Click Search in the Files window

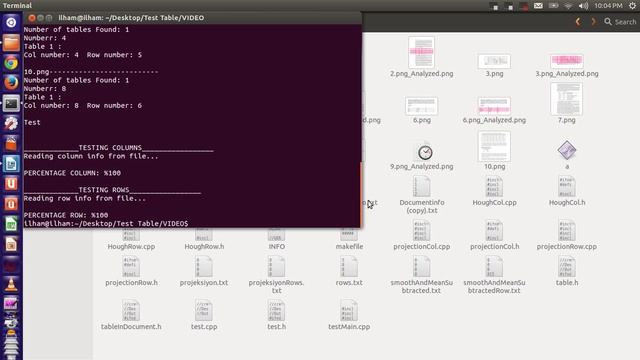(x=620, y=22)
